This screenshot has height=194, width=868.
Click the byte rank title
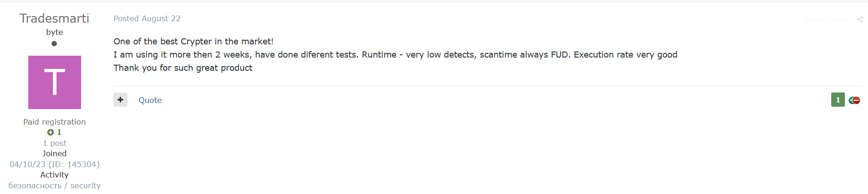54,32
